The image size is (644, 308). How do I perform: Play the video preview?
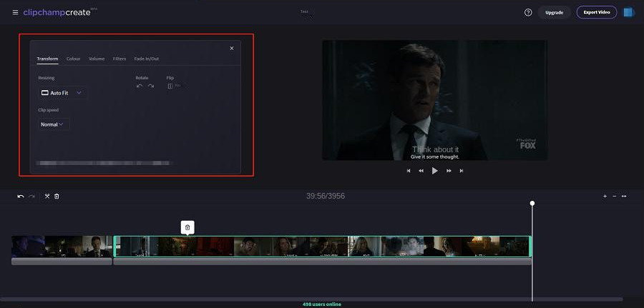click(434, 171)
